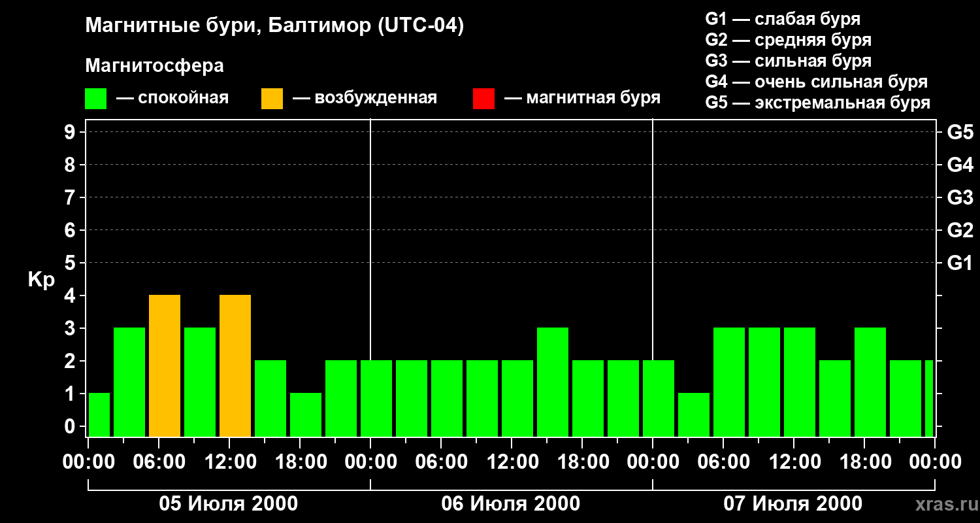Select the first orange Kp 4 bar
The height and width of the screenshot is (523, 980).
(x=165, y=366)
